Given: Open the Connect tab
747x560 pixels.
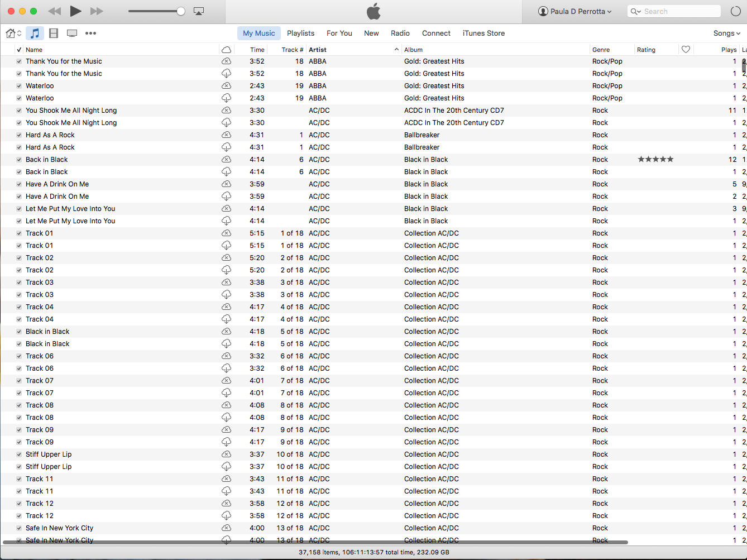Looking at the screenshot, I should pos(436,33).
